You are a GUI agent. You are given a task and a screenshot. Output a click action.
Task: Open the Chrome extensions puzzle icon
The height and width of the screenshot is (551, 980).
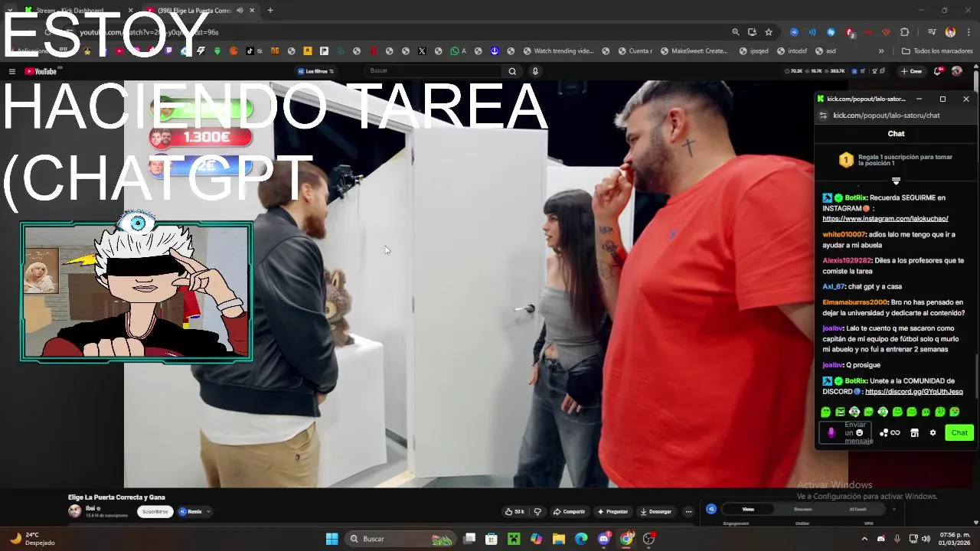click(x=904, y=32)
